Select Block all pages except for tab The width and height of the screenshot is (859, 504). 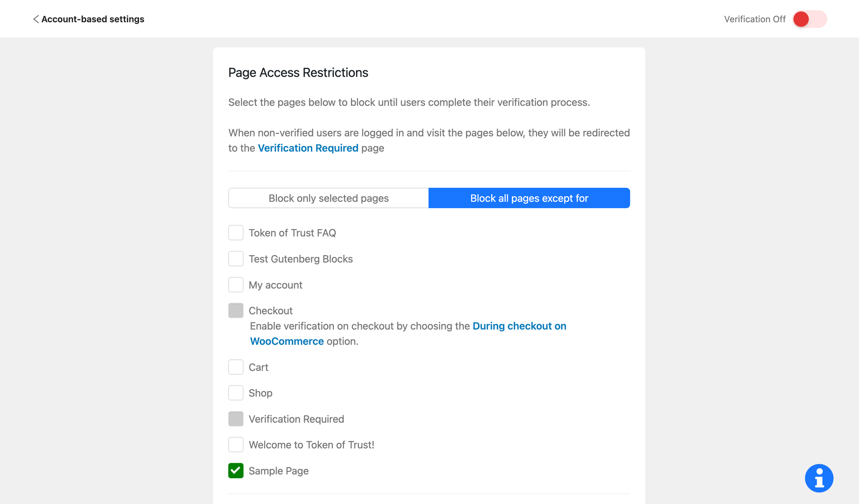click(529, 198)
